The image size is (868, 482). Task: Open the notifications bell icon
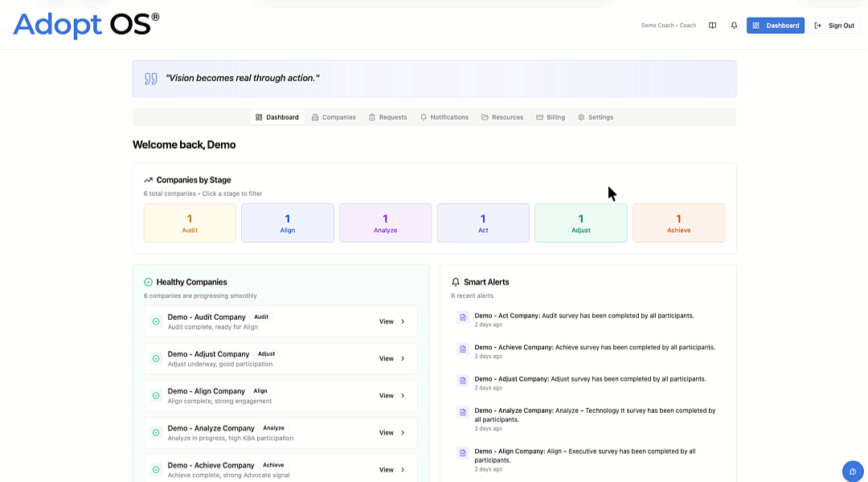tap(733, 25)
